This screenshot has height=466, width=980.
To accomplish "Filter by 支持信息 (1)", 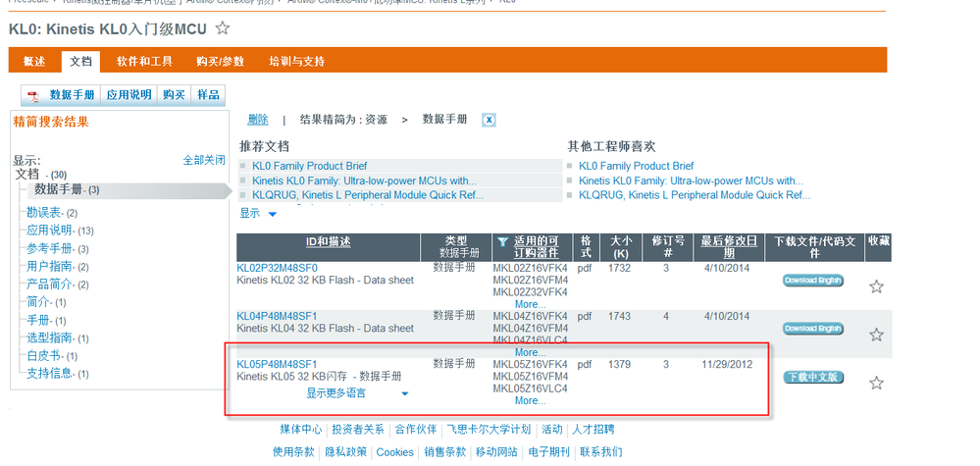I will (58, 374).
